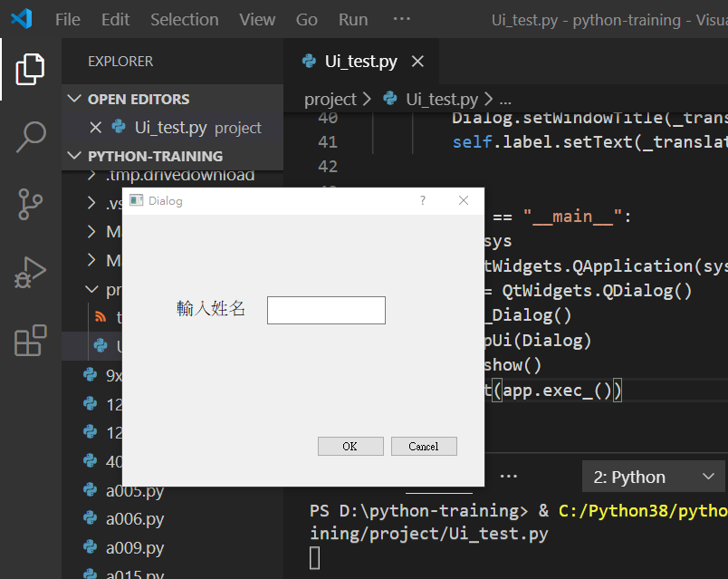Open the Search panel in the Activity Bar
The image size is (728, 579).
30,136
